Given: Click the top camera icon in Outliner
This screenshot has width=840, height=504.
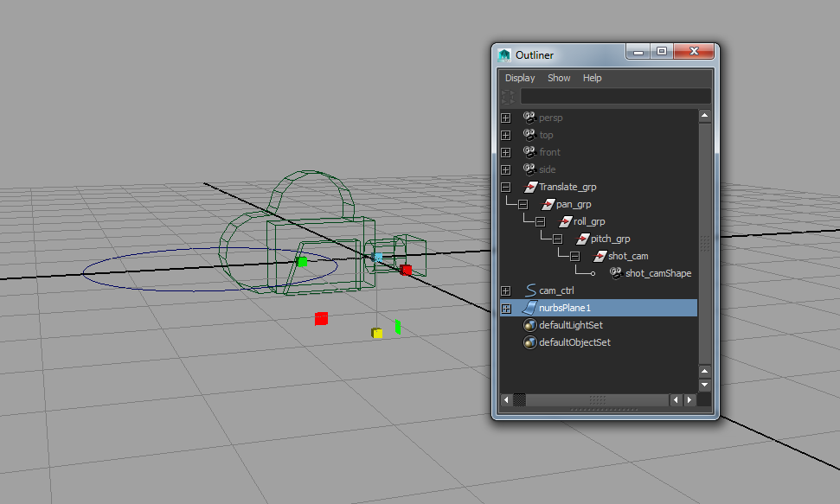Looking at the screenshot, I should tap(528, 134).
